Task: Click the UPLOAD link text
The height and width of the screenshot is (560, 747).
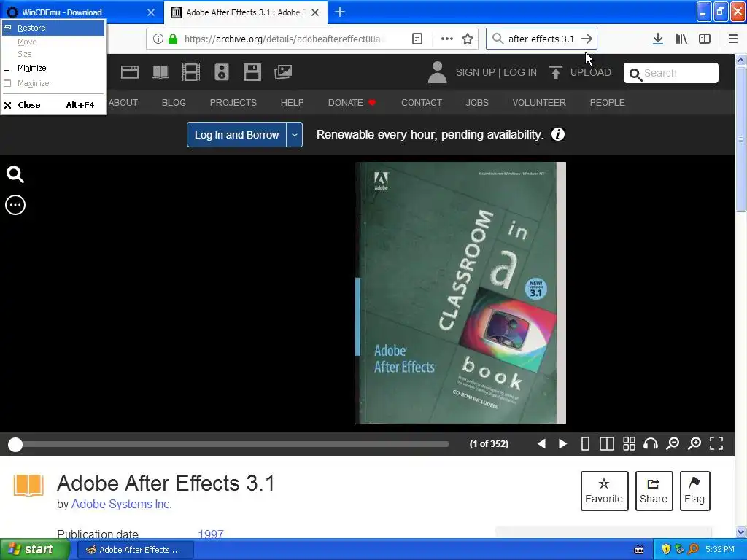Action: coord(591,72)
